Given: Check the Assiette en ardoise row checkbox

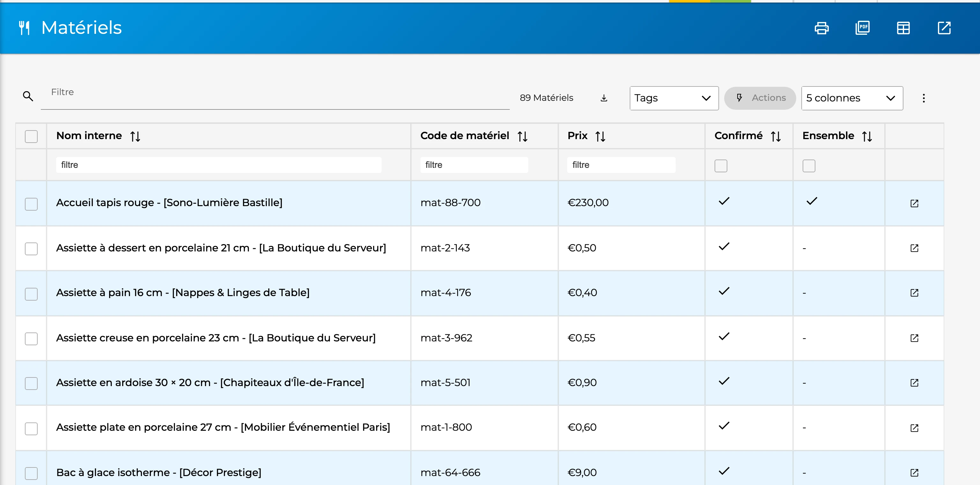Looking at the screenshot, I should tap(31, 384).
